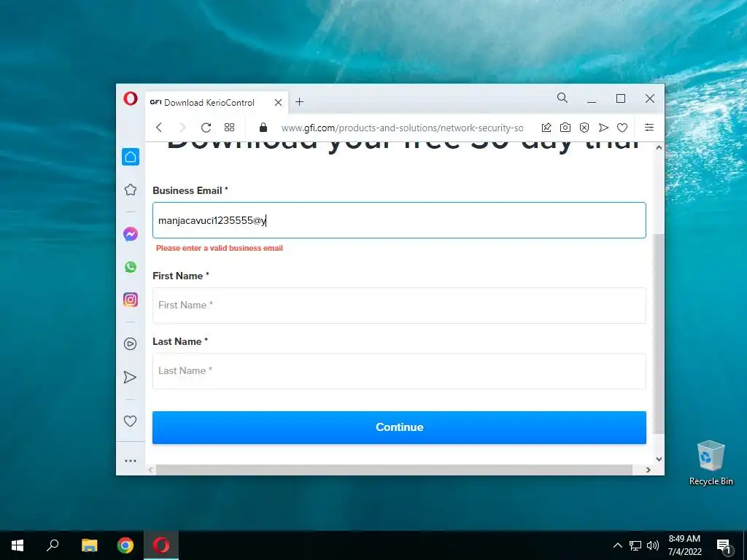
Task: Open File Explorer from taskbar
Action: pyautogui.click(x=89, y=545)
